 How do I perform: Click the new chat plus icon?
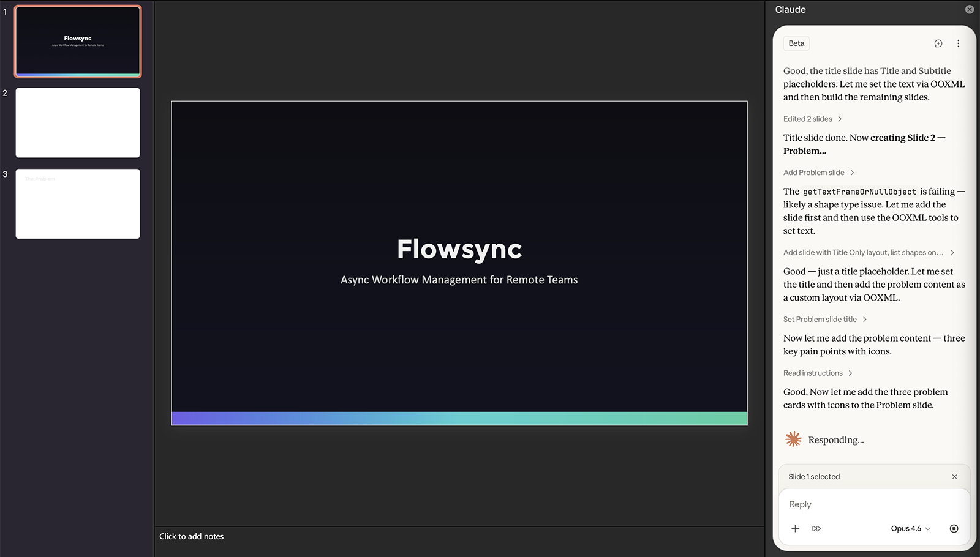click(938, 43)
